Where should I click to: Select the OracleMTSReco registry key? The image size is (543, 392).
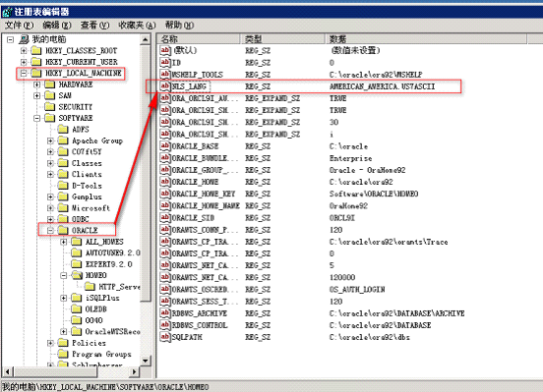click(x=112, y=331)
